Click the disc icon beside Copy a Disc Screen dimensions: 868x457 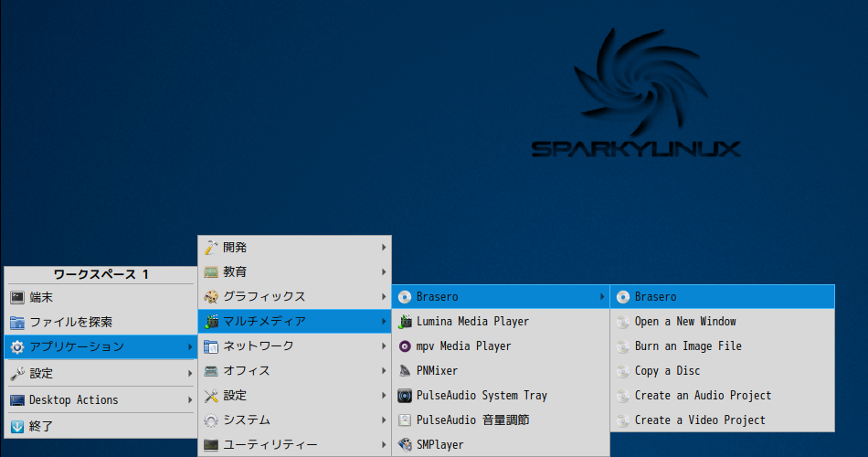pyautogui.click(x=623, y=370)
